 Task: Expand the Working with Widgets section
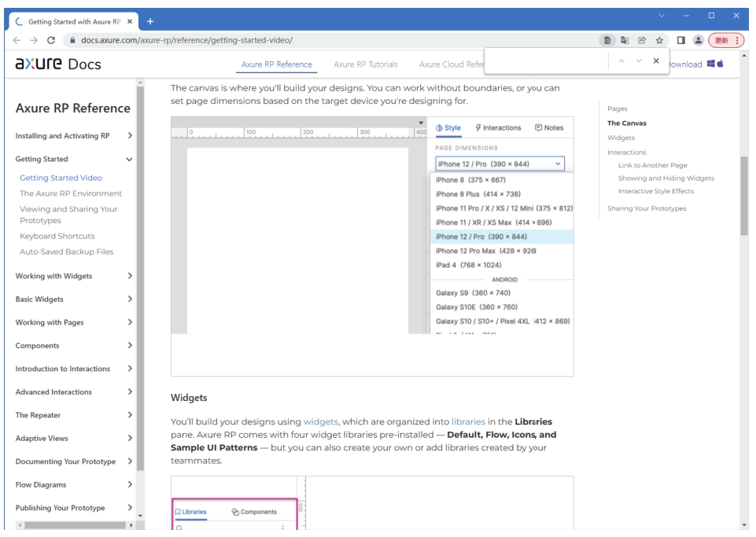(x=130, y=276)
